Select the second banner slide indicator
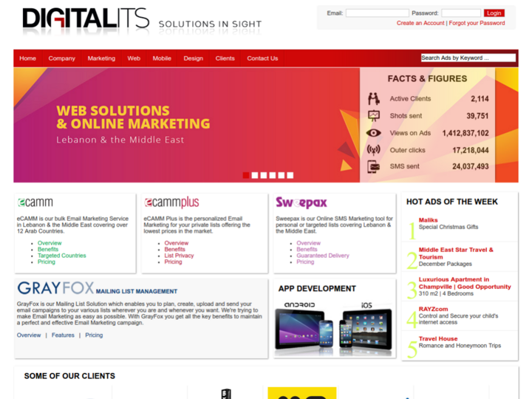The height and width of the screenshot is (399, 532). 255,175
